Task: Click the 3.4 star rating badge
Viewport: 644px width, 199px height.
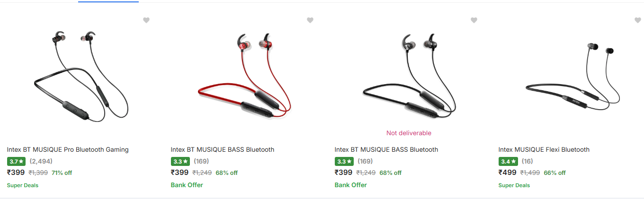Action: coord(508,161)
